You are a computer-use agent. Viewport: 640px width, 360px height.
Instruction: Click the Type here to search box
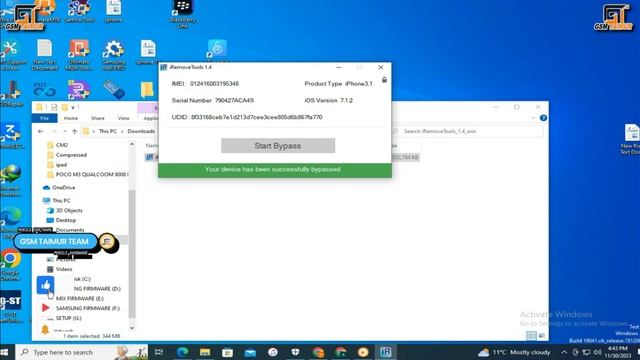82,352
